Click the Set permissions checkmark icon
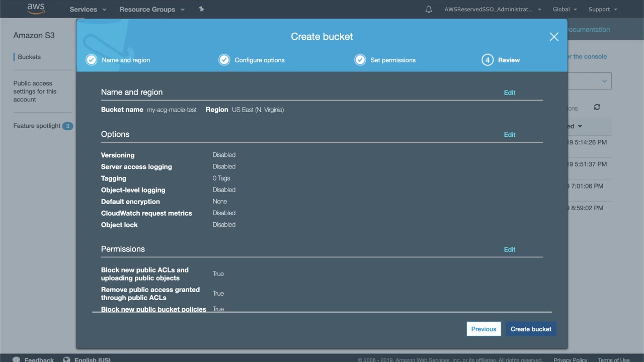The width and height of the screenshot is (644, 362). pyautogui.click(x=360, y=60)
